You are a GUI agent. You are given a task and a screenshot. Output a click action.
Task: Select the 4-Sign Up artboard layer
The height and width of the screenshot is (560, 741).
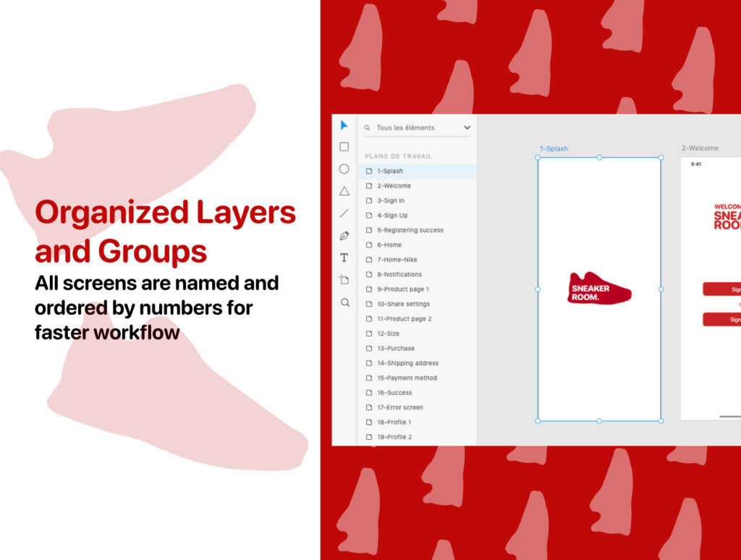tap(417, 215)
